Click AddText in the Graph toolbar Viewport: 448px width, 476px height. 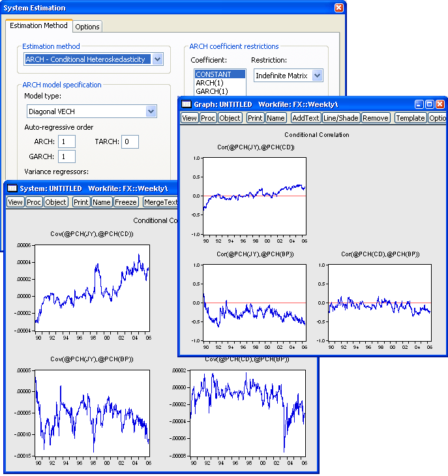(306, 118)
